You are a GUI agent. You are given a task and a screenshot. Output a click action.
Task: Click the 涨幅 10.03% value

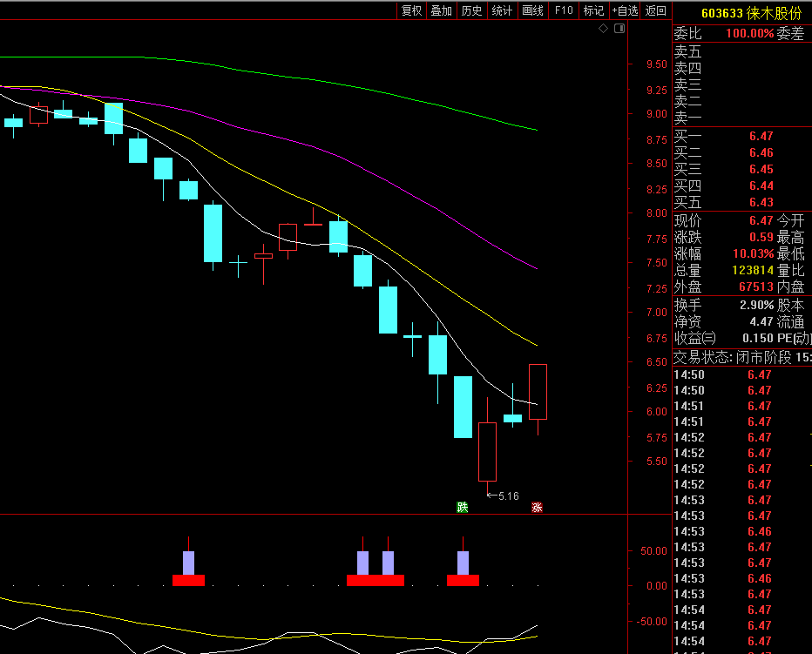[753, 253]
